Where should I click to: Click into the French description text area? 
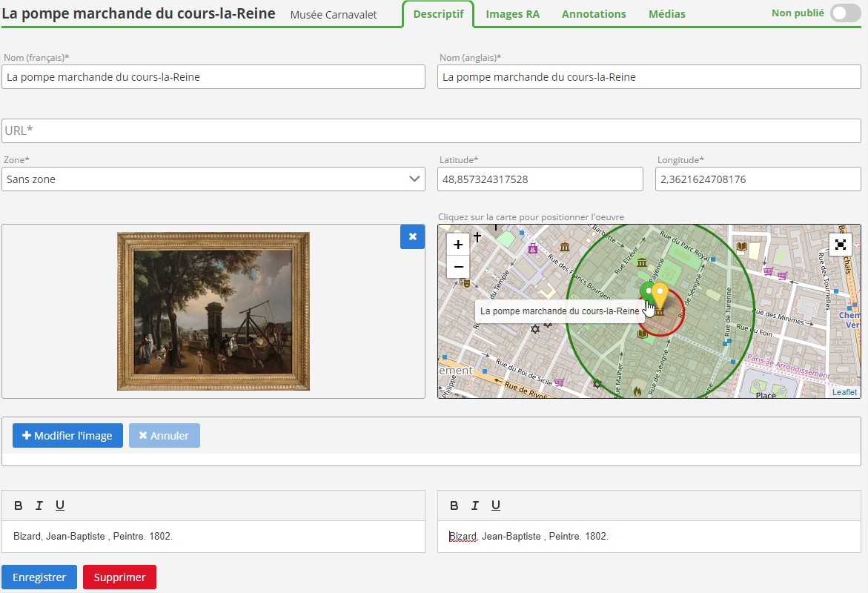(x=213, y=537)
